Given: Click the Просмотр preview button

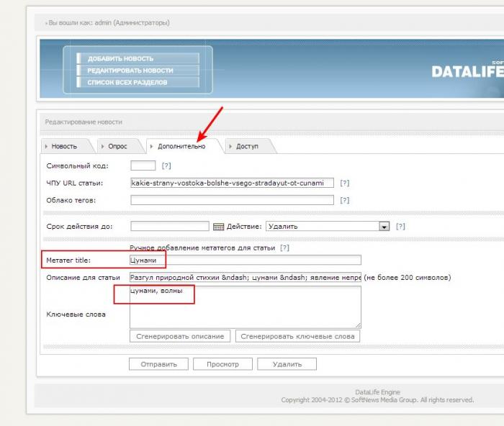Looking at the screenshot, I should (222, 364).
